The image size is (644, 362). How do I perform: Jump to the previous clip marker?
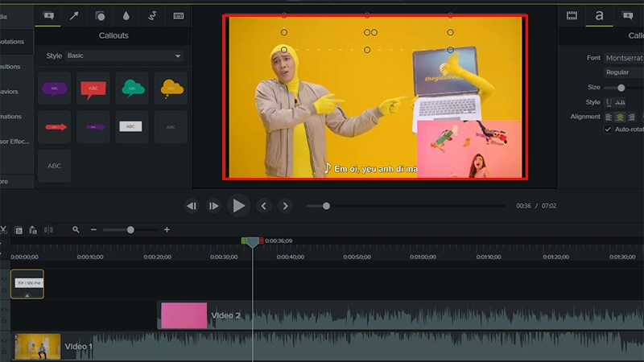pos(264,206)
